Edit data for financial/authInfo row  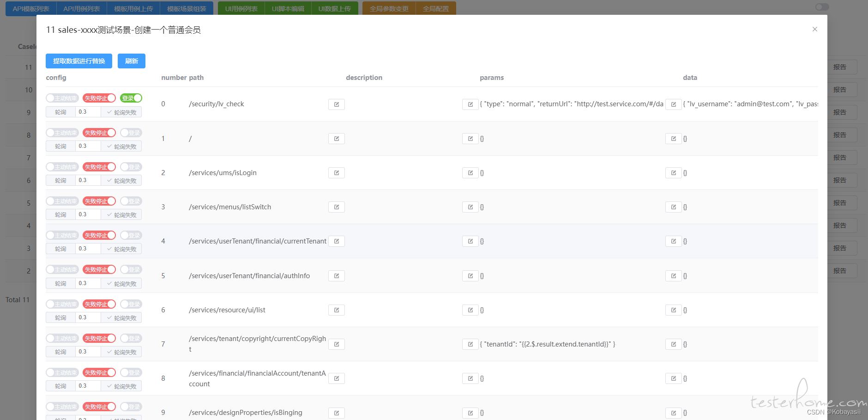coord(673,276)
